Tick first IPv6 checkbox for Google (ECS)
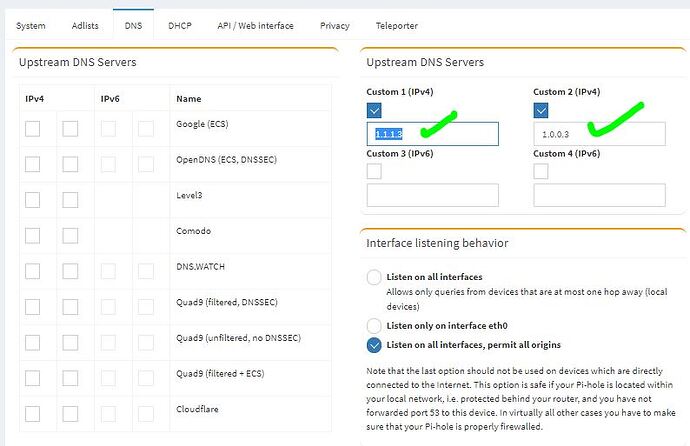The image size is (690, 446). (x=108, y=129)
